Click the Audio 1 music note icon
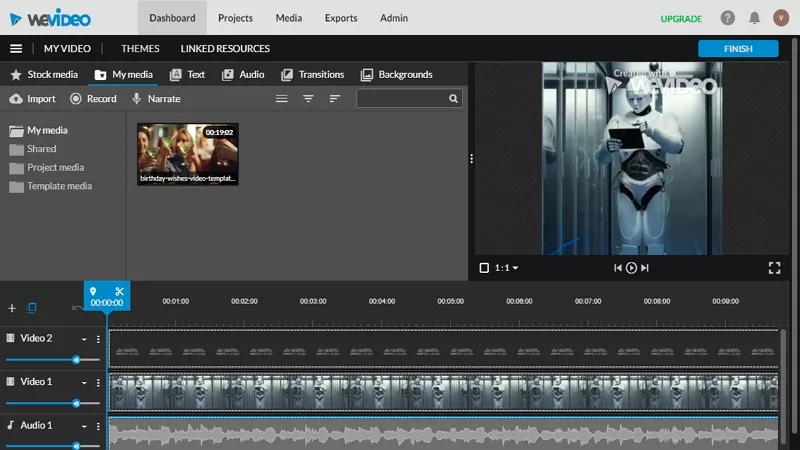 tap(10, 425)
